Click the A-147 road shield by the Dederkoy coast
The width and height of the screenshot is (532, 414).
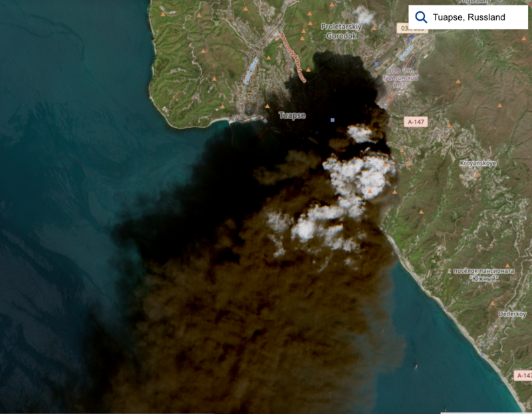click(x=523, y=376)
